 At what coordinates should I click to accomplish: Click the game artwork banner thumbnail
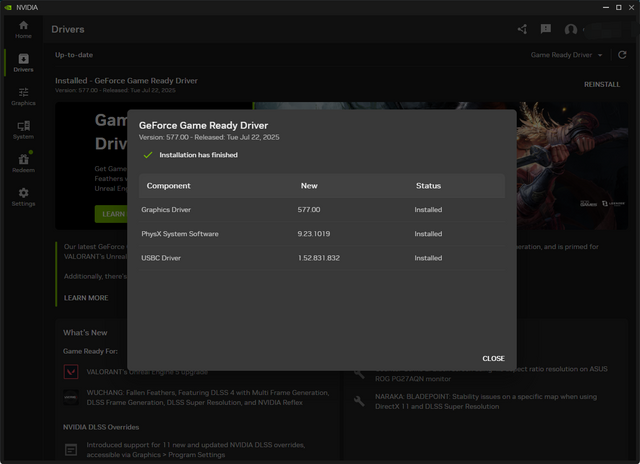click(572, 166)
